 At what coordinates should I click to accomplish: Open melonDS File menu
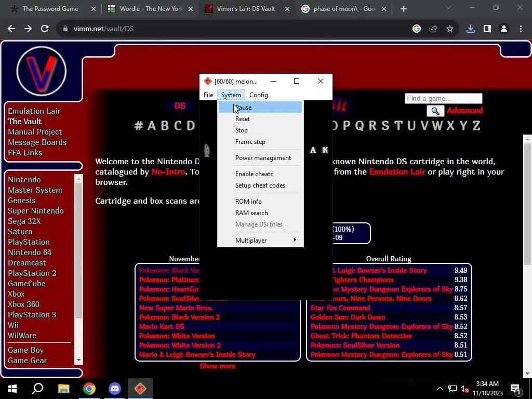208,95
